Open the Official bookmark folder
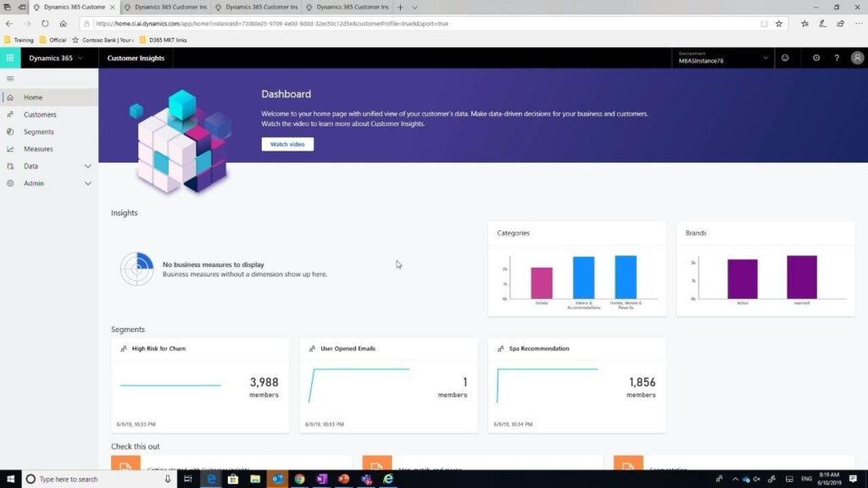 [x=53, y=40]
